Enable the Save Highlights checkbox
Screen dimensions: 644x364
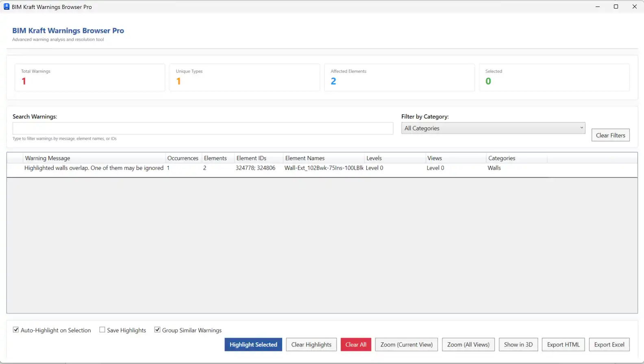point(102,330)
